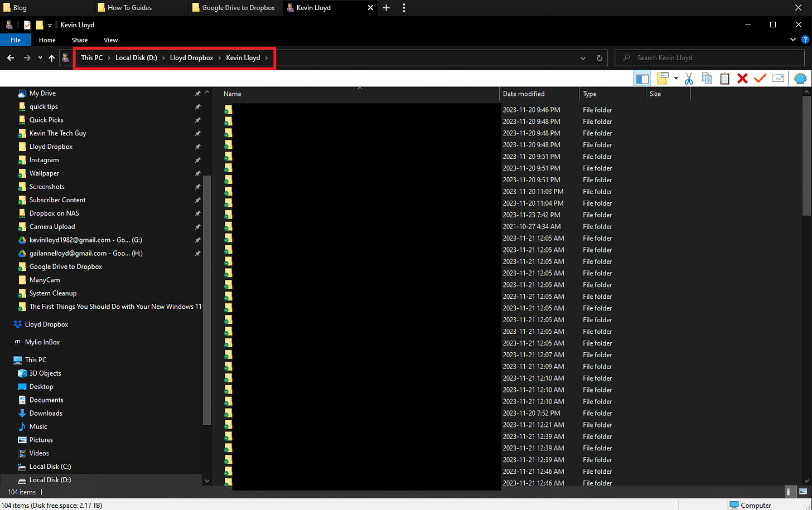Paste using the clipboard toolbar icon
This screenshot has width=812, height=510.
point(724,79)
